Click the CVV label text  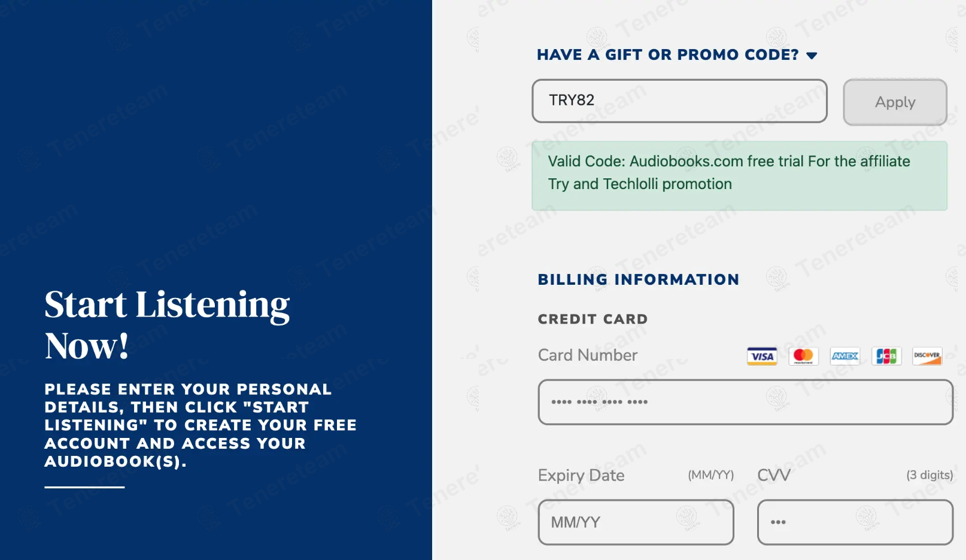click(774, 476)
